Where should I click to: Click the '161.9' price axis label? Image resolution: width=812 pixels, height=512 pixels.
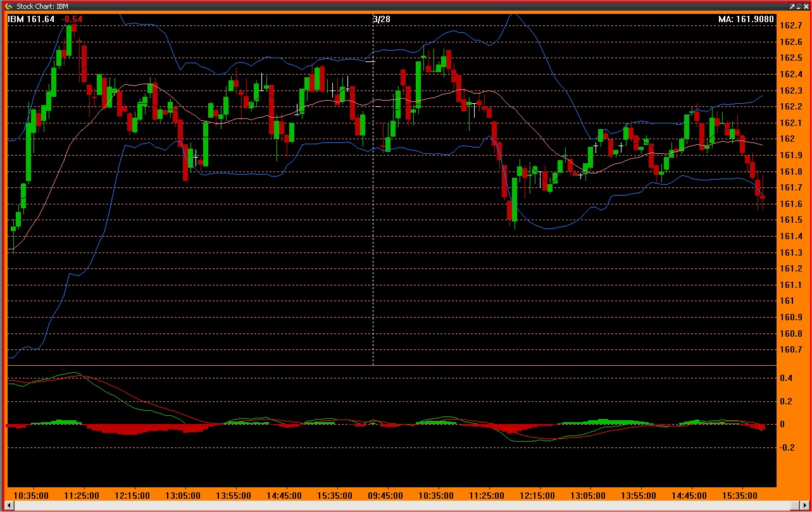coord(791,156)
